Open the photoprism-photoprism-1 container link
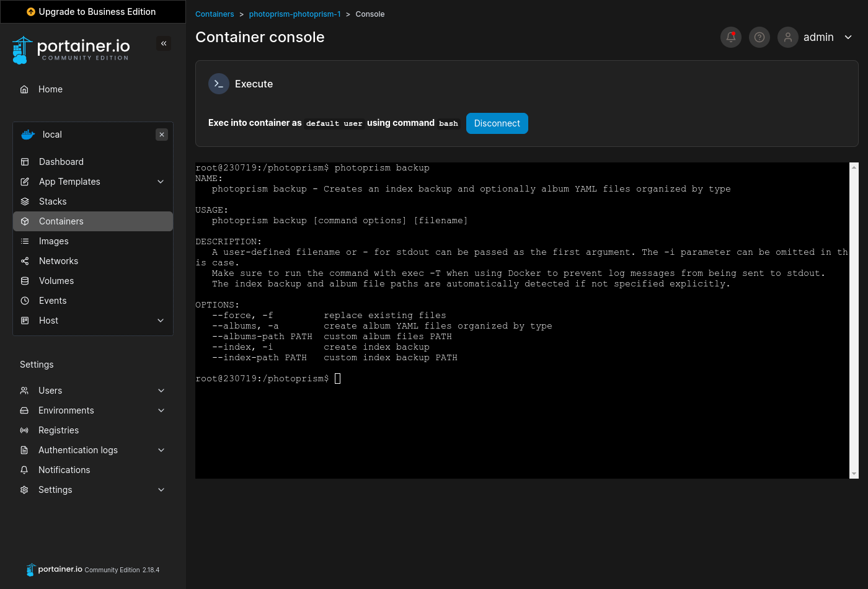The image size is (868, 589). (294, 14)
